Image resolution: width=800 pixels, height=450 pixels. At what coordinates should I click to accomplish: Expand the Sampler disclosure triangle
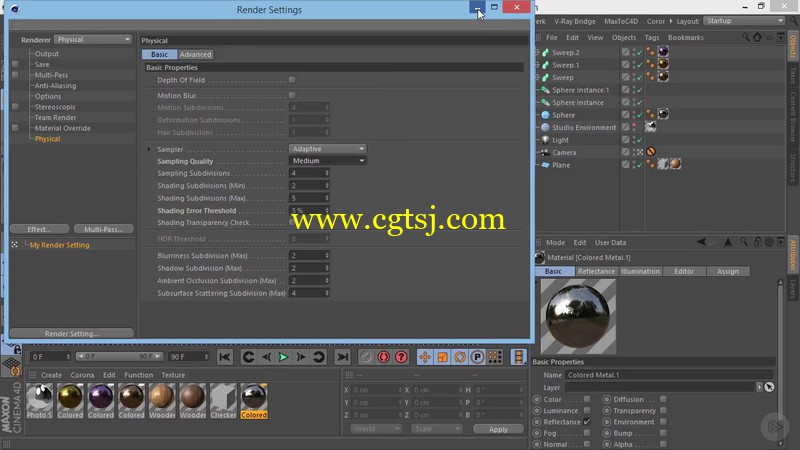pos(148,149)
